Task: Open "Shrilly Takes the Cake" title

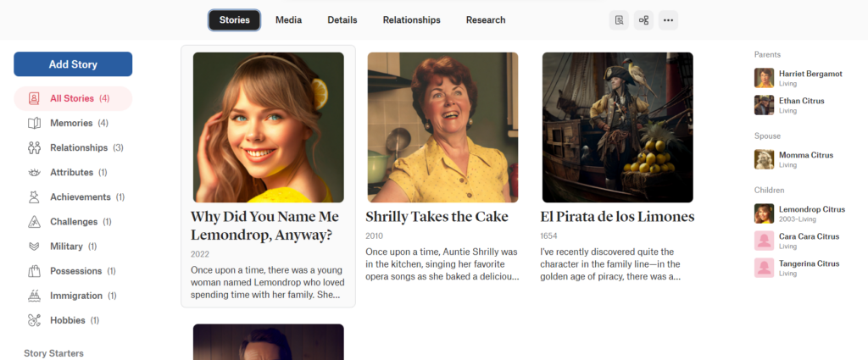Action: [x=437, y=217]
